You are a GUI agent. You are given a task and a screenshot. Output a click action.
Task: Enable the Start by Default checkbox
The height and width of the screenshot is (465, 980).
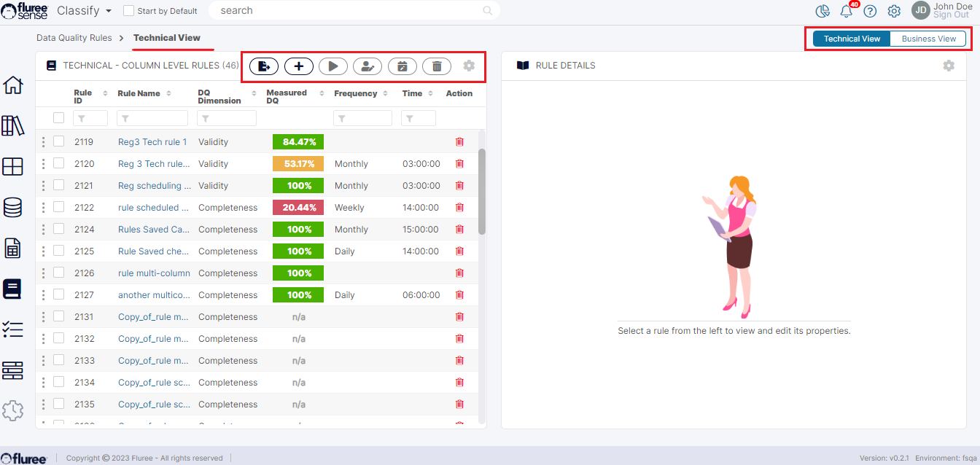coord(129,11)
